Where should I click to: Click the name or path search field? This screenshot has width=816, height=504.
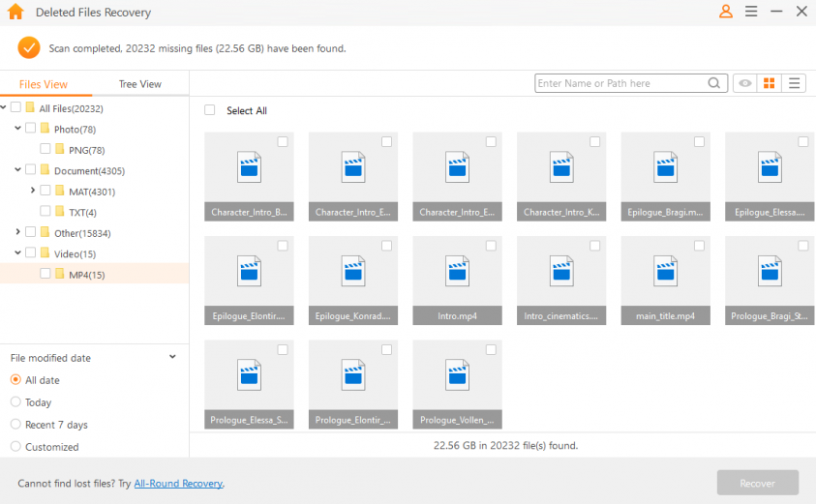click(x=620, y=84)
